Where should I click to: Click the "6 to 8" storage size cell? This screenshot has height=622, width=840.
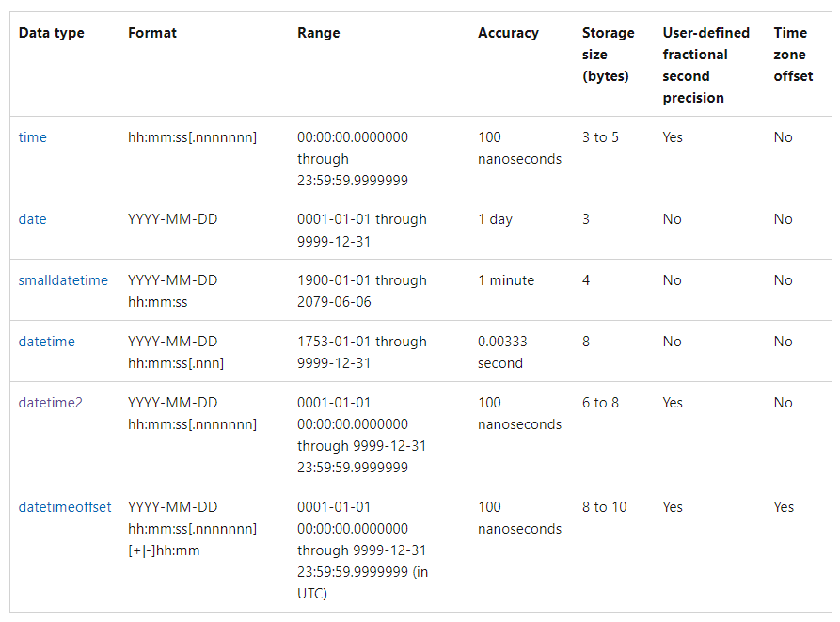(600, 403)
